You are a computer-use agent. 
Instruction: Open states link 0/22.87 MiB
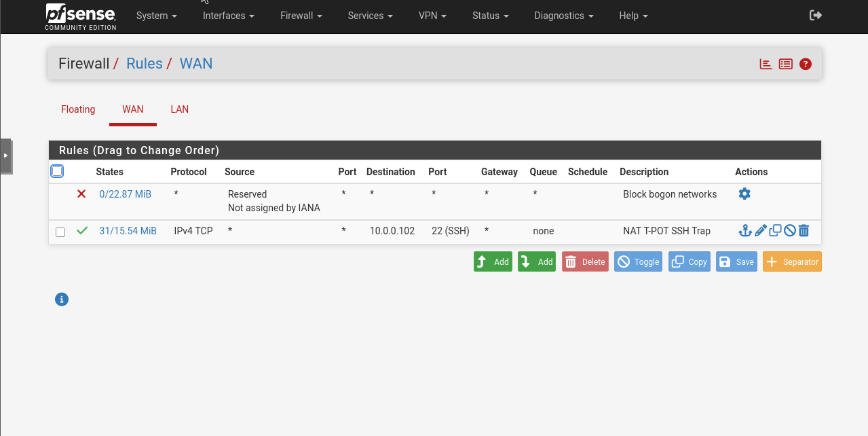tap(126, 194)
